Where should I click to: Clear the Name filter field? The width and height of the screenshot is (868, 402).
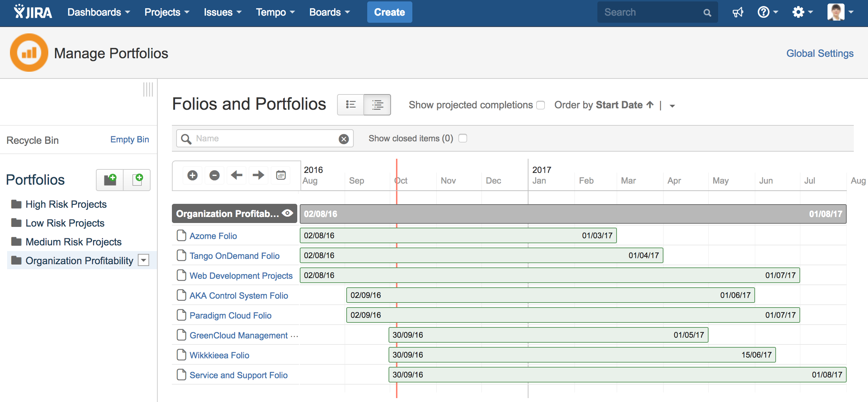(343, 139)
